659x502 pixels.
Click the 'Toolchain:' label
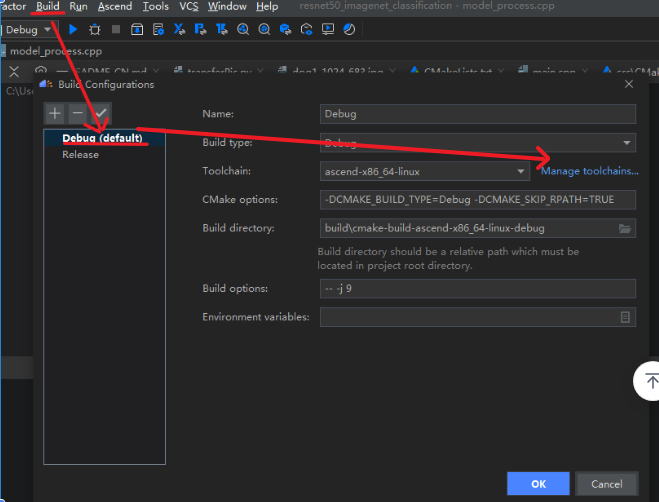(x=227, y=171)
